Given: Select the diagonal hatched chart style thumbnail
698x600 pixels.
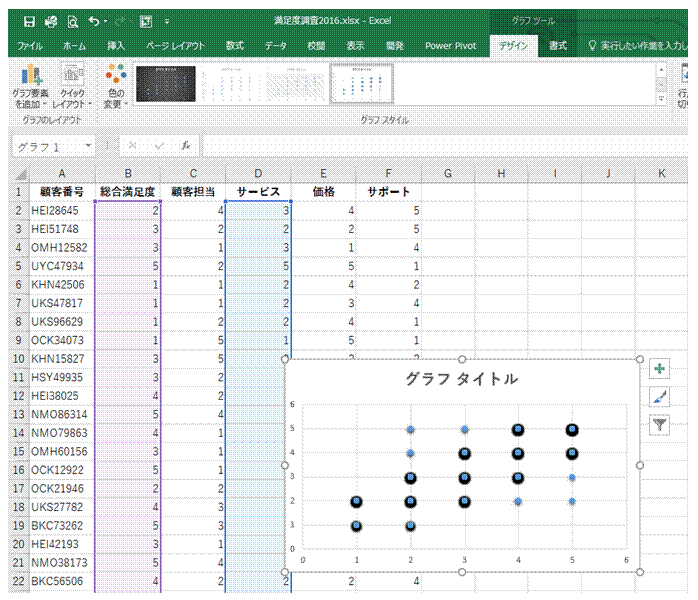Looking at the screenshot, I should click(x=296, y=84).
